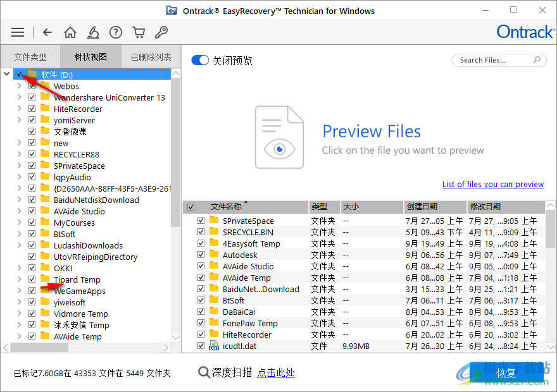This screenshot has width=557, height=392.
Task: Click the OKKI folder icon
Action: [x=45, y=267]
